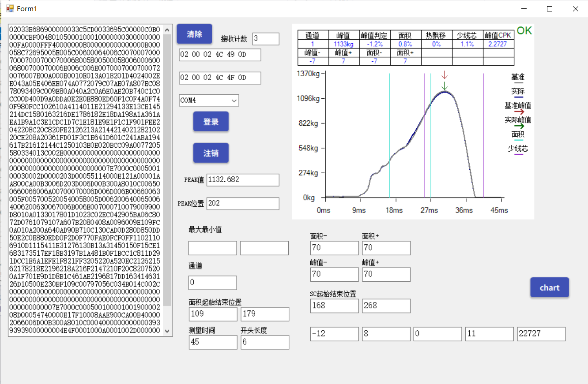Click the 通道 header cell in table
The height and width of the screenshot is (384, 588).
313,36
